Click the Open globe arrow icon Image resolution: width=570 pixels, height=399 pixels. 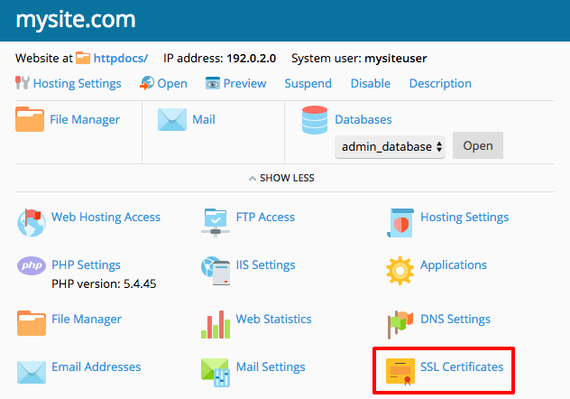(x=147, y=83)
